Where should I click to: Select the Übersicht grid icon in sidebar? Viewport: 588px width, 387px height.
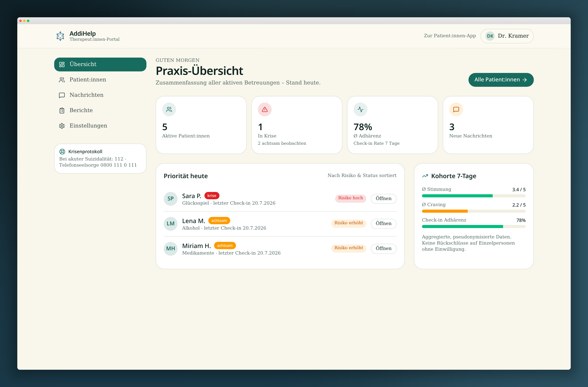click(62, 64)
